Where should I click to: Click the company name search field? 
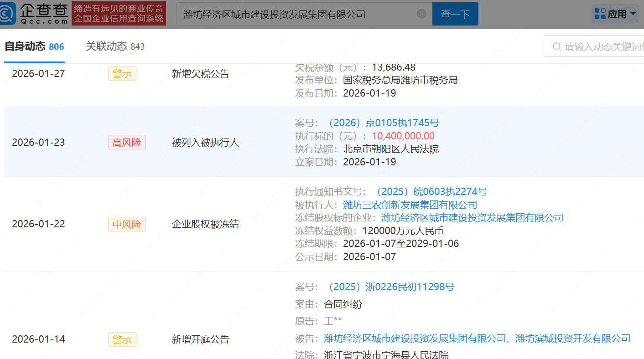296,14
